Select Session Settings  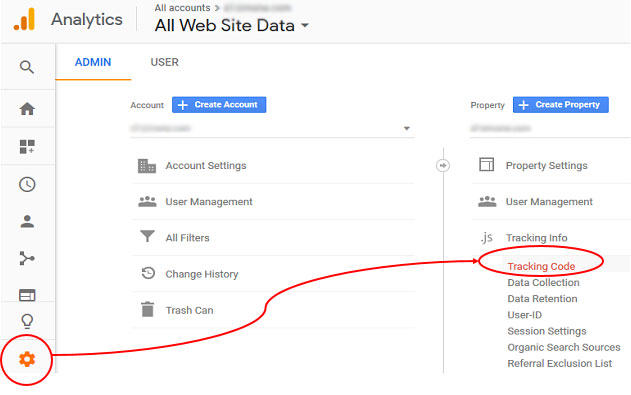(x=546, y=331)
